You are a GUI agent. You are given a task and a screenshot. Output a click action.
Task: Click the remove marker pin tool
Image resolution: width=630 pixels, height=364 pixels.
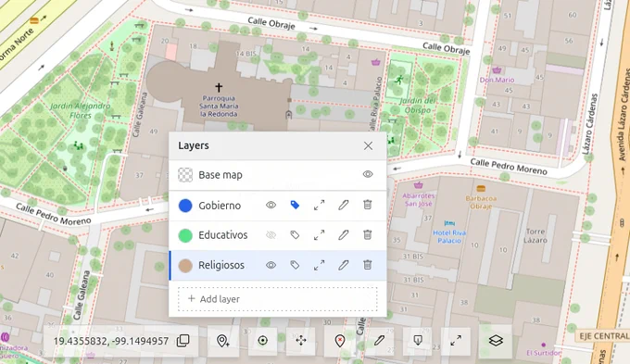(340, 341)
